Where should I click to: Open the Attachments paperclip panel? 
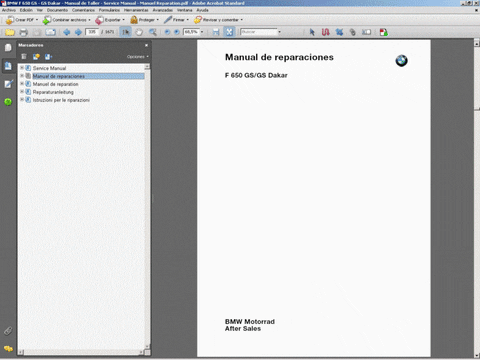8,331
